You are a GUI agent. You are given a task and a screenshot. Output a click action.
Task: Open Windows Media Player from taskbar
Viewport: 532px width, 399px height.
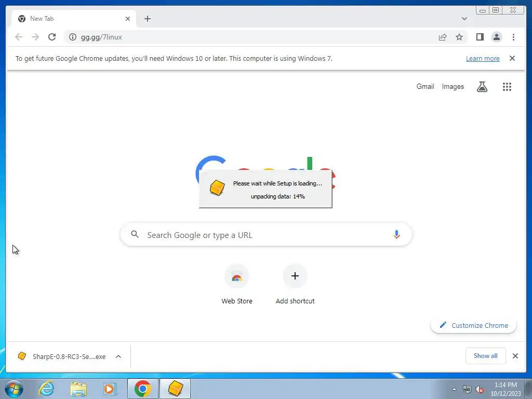click(110, 389)
